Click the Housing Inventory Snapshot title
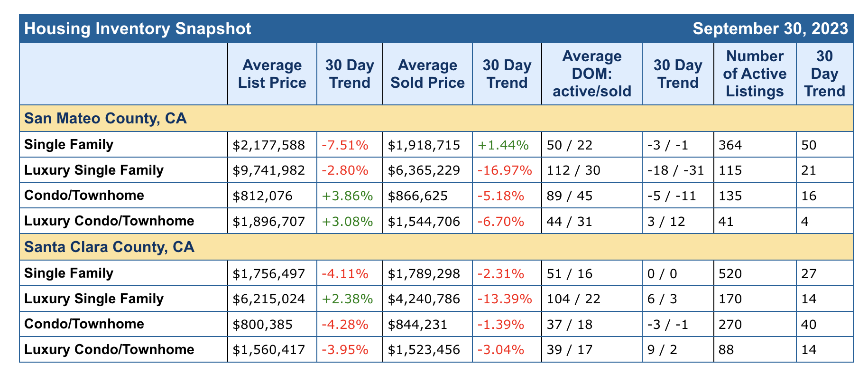Screen dimensions: 868x374 click(x=138, y=29)
